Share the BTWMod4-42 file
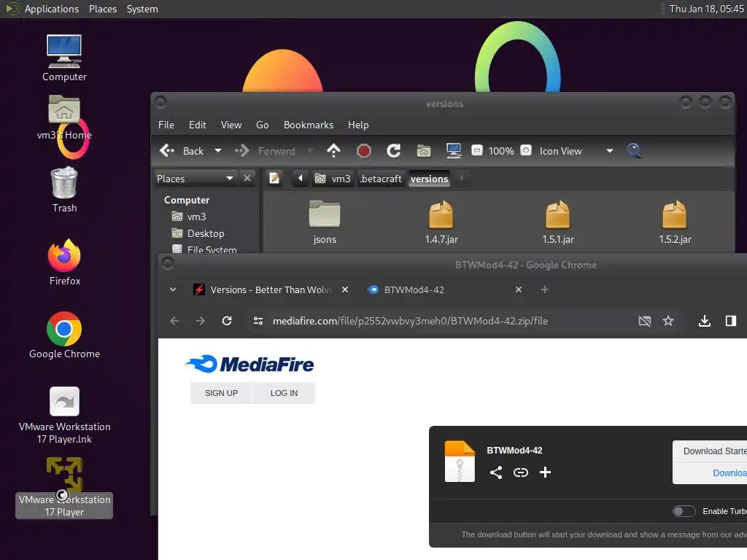The width and height of the screenshot is (747, 560). (x=496, y=472)
